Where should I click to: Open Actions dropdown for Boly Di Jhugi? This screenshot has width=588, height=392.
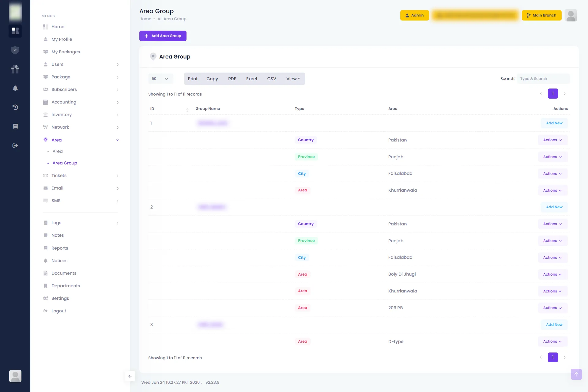(x=552, y=274)
